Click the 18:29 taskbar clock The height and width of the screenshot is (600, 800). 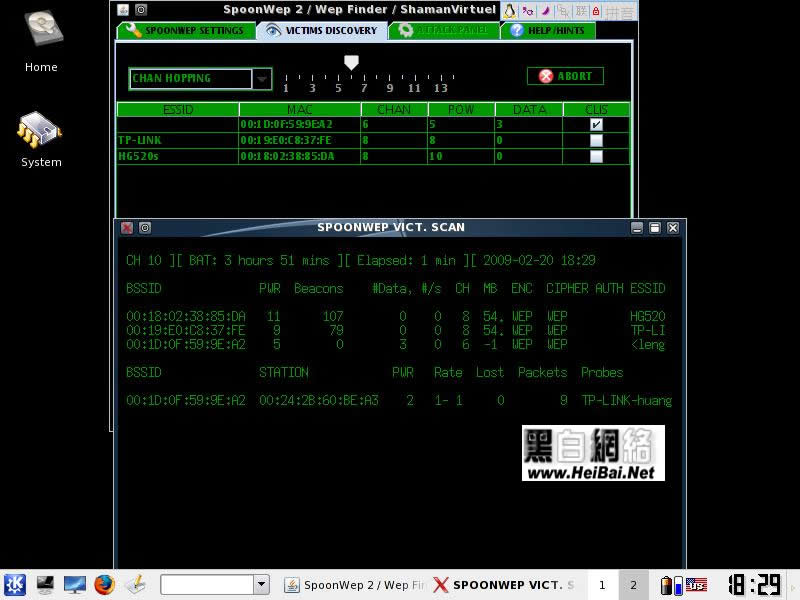coord(755,585)
